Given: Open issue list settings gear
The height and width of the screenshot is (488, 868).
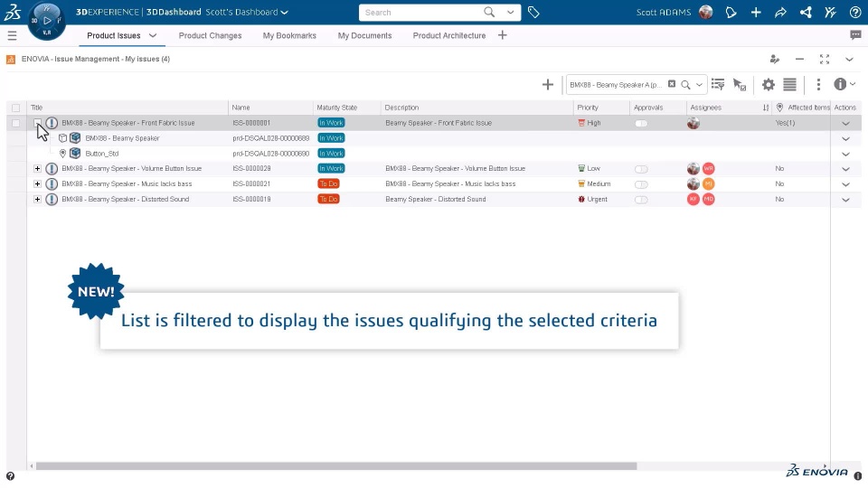Looking at the screenshot, I should [769, 85].
